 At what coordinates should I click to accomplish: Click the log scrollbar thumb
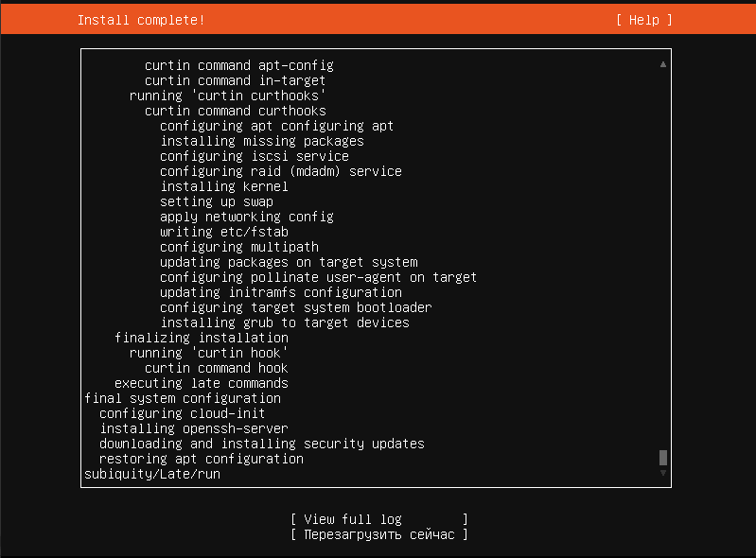tap(663, 457)
